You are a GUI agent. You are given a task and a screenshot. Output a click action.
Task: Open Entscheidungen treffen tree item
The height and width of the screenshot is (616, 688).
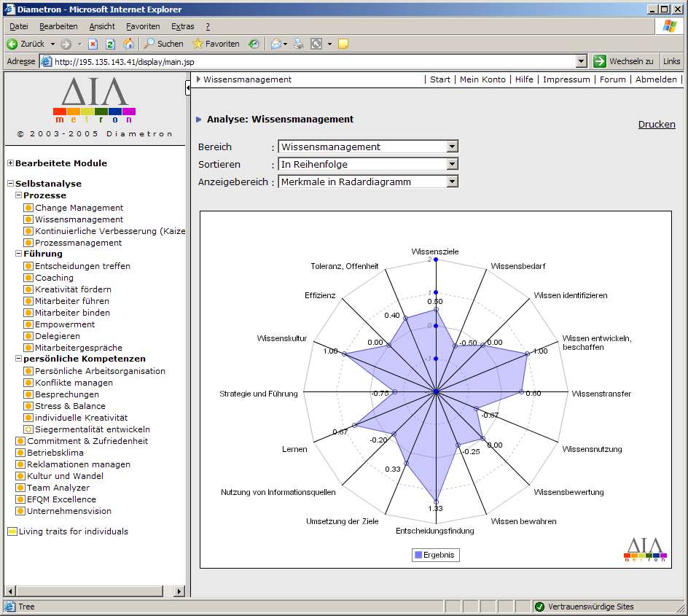click(82, 266)
